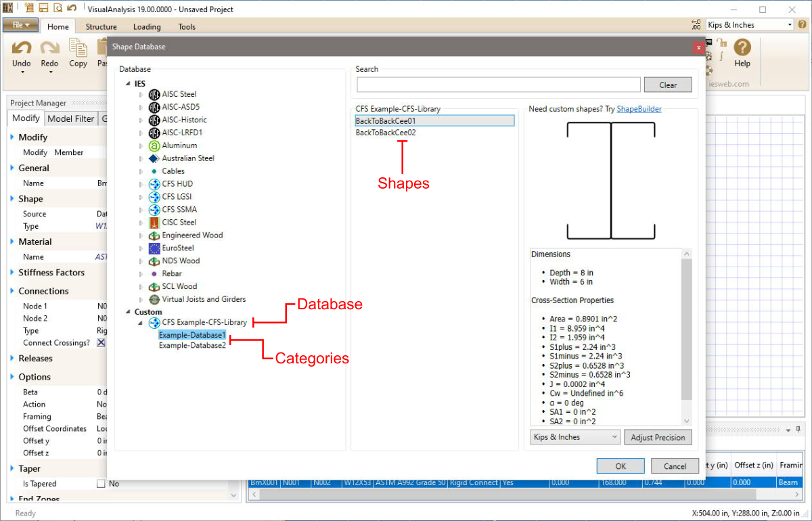
Task: Click the EuroSteel flag icon
Action: point(154,248)
